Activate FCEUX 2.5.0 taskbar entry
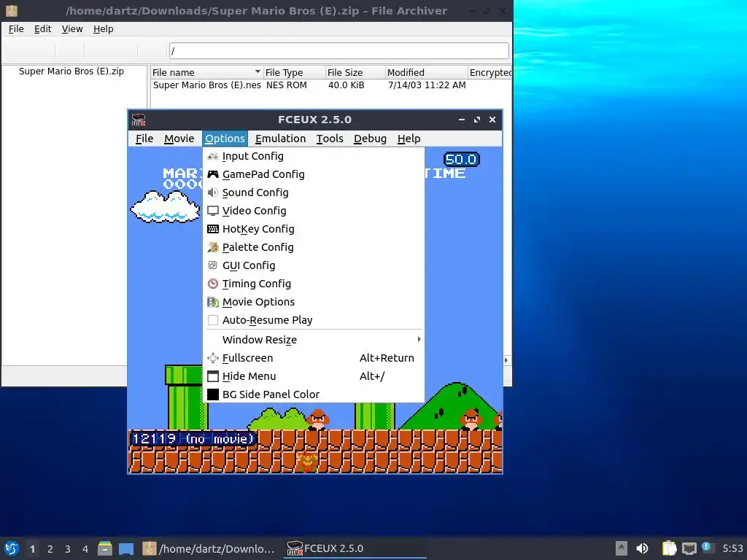This screenshot has width=747, height=560. [355, 548]
